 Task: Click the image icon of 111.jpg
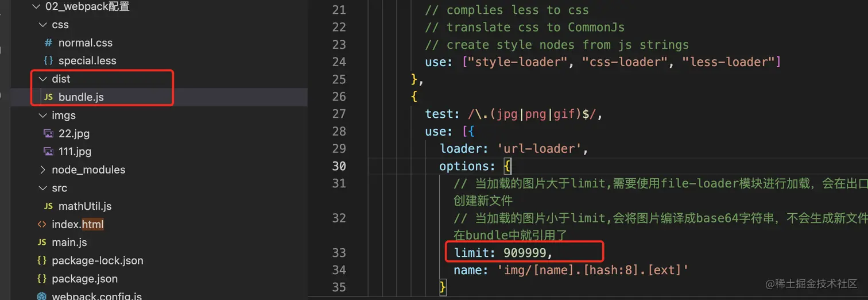(49, 152)
